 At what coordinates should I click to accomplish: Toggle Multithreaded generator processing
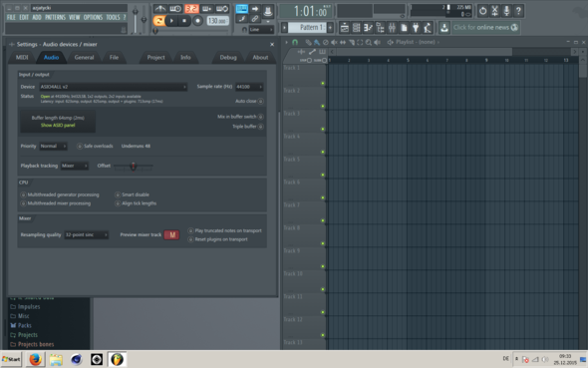(x=23, y=194)
